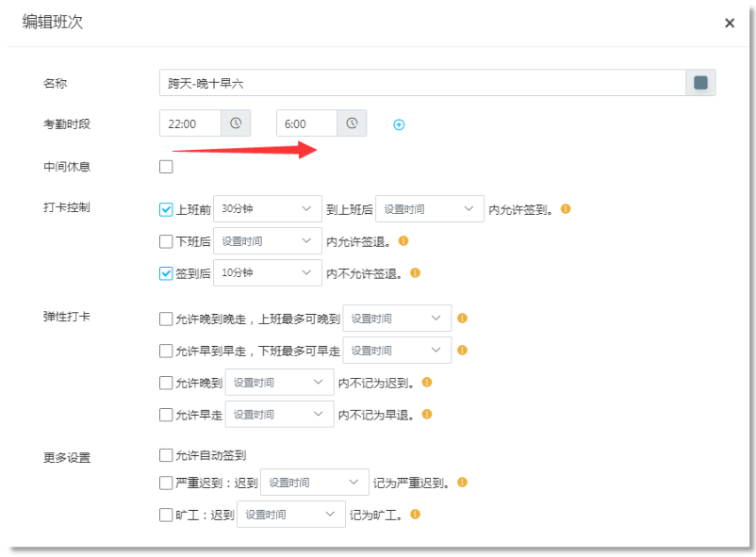Click the clock icon beside 6:00

tap(352, 123)
